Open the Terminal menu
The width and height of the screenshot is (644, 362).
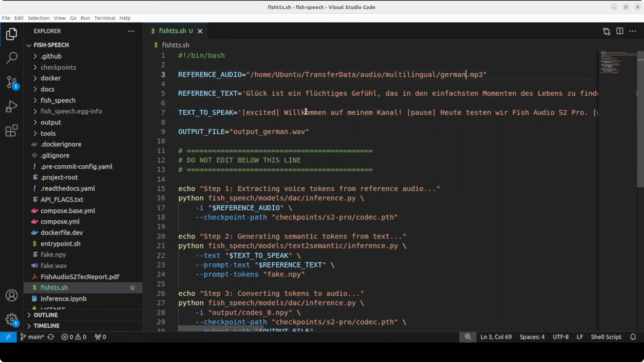(104, 18)
